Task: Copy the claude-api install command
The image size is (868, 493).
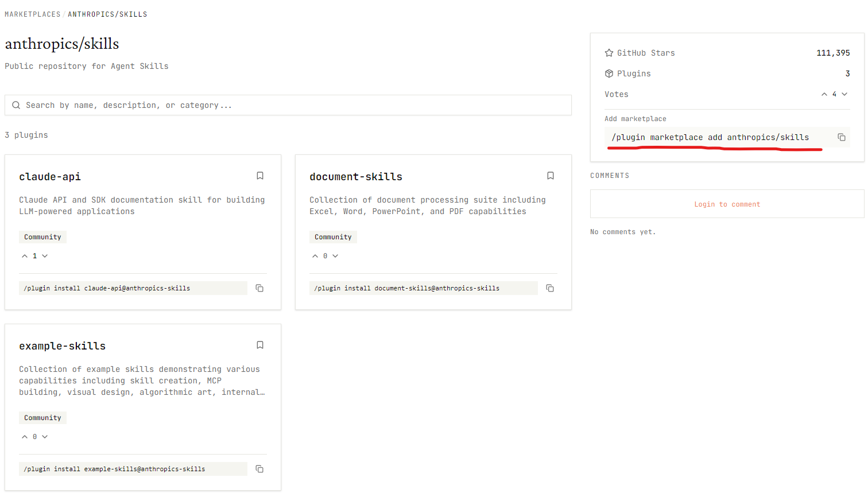Action: [259, 288]
